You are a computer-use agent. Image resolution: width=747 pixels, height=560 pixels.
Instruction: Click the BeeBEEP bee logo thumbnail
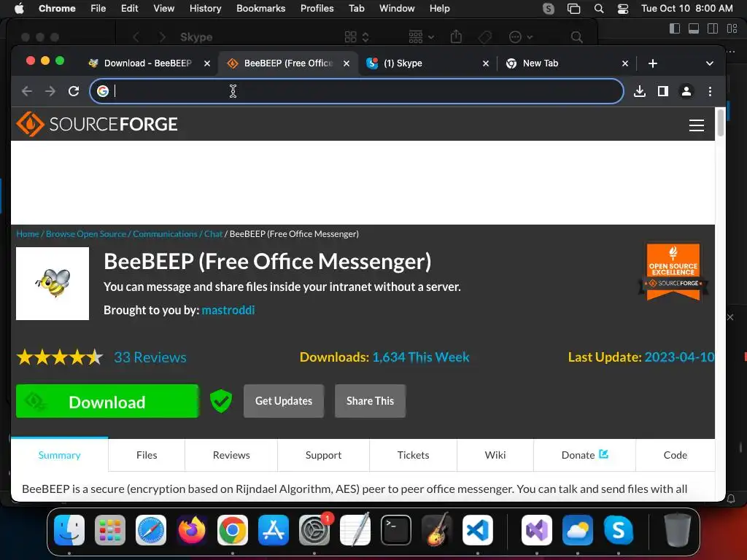pyautogui.click(x=53, y=284)
